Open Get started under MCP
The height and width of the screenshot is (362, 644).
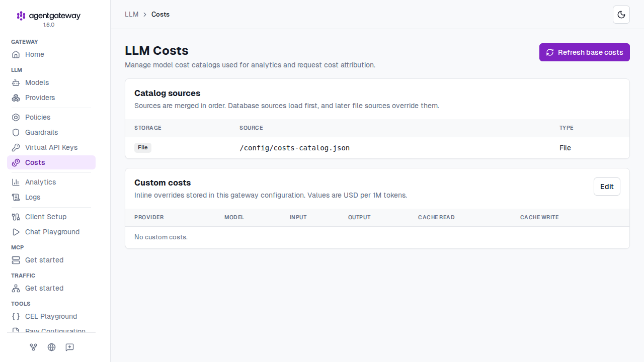pyautogui.click(x=51, y=260)
